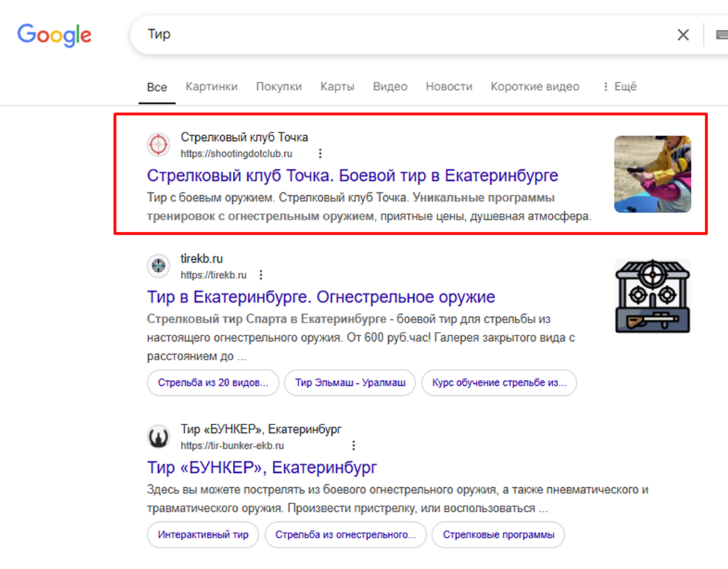The image size is (728, 569).
Task: Open "Стрельба из огнестрельного..." sitelink chip
Action: (345, 535)
